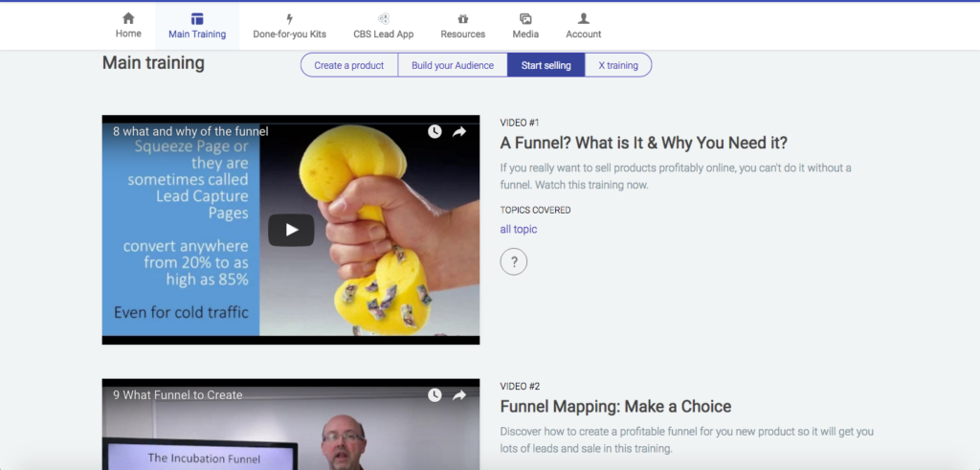Open the Home menu label

click(128, 34)
